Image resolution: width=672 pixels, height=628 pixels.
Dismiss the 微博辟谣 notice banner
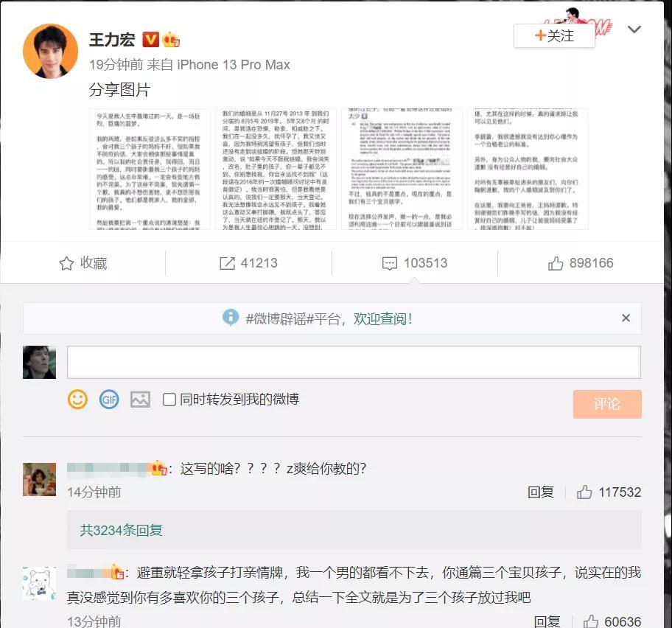(626, 318)
